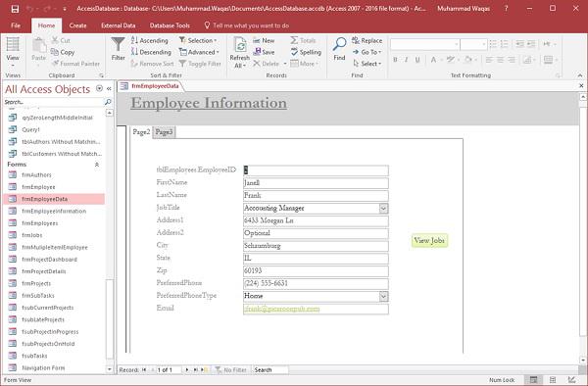The height and width of the screenshot is (386, 588).
Task: Expand the PreferredPhoneType combo box
Action: pos(383,296)
